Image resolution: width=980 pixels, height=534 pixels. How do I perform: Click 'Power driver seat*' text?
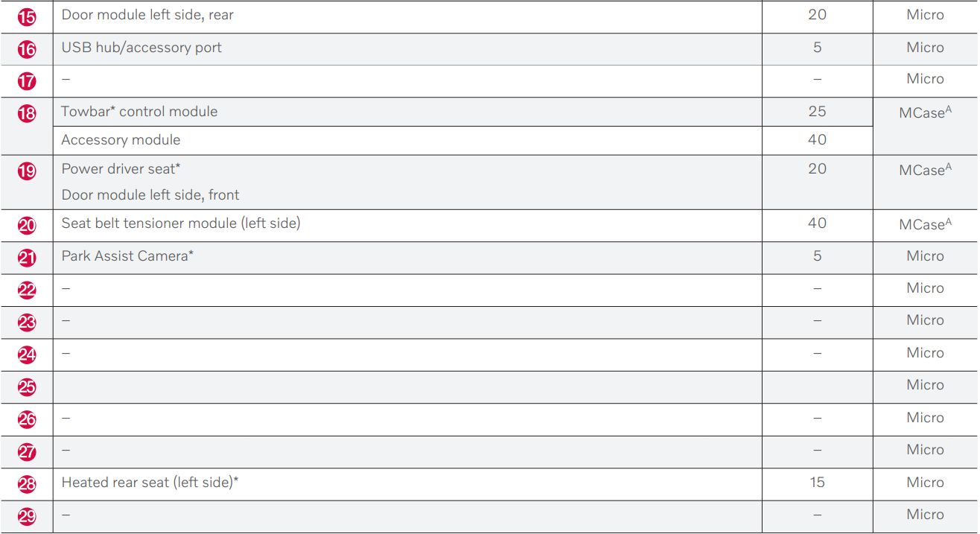[x=121, y=168]
